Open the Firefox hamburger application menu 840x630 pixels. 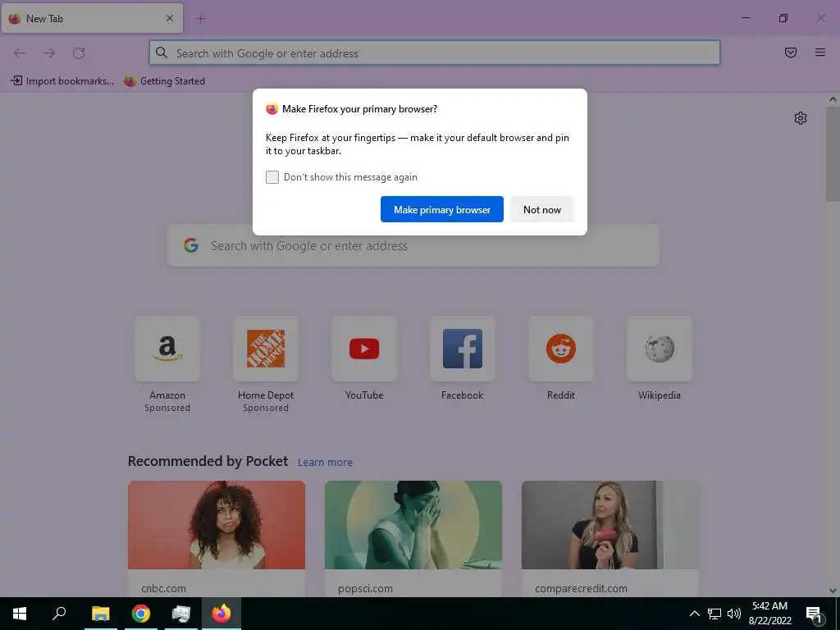pos(819,52)
